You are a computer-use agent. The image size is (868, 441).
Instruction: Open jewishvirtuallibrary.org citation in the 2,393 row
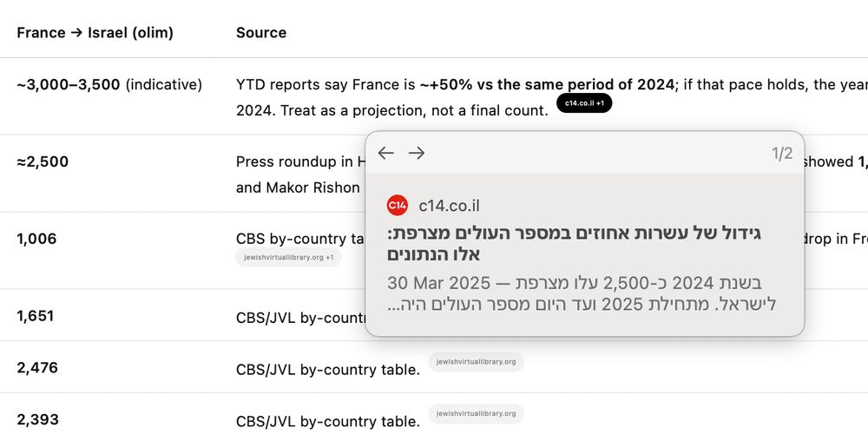coord(476,413)
